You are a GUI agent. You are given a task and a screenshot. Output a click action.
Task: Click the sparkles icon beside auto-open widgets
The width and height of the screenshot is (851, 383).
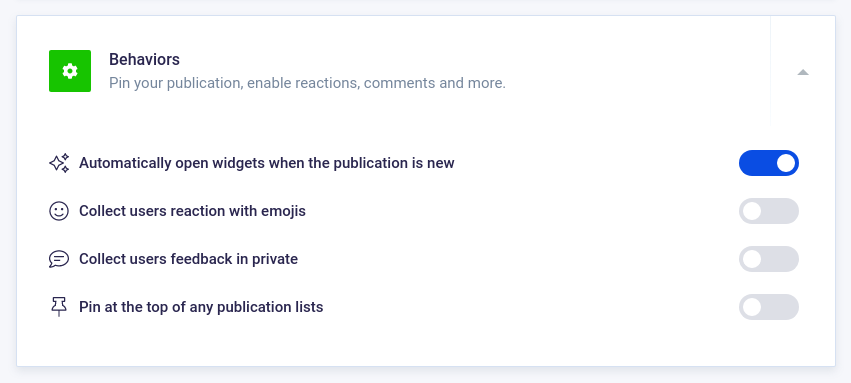coord(59,163)
